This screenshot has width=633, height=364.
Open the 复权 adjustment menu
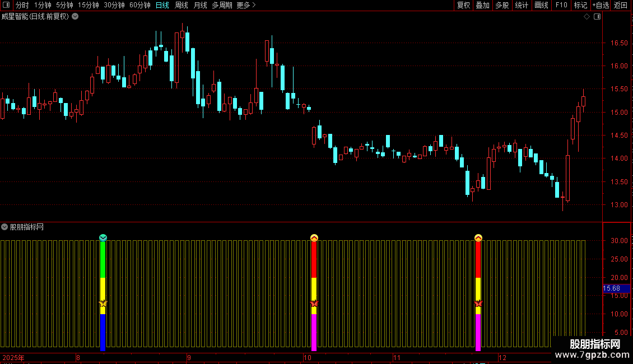pyautogui.click(x=463, y=5)
